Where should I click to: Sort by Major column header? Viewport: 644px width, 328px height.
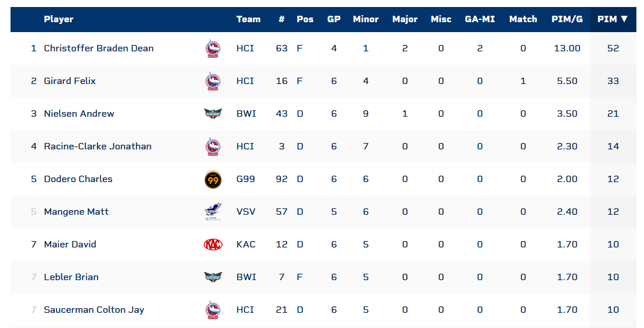tap(405, 19)
